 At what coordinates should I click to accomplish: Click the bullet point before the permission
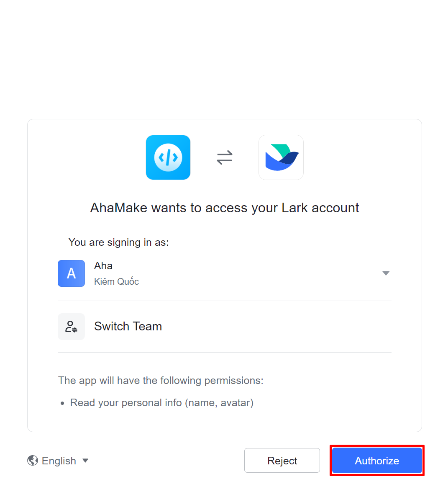pos(62,403)
